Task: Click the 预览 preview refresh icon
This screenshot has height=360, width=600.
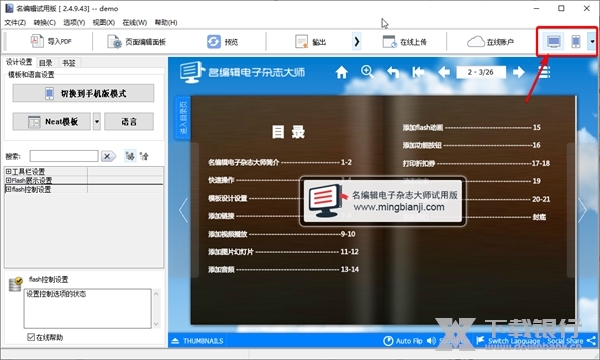Action: pos(214,42)
